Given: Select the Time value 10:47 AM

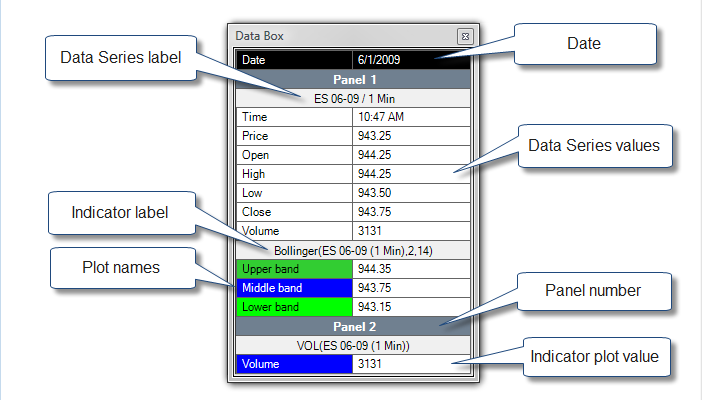Looking at the screenshot, I should [x=412, y=117].
